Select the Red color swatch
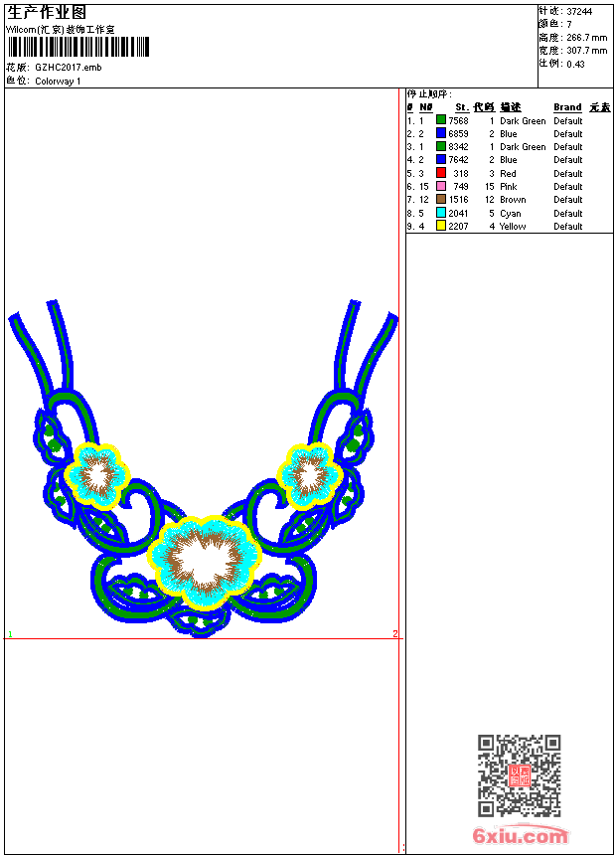This screenshot has height=855, width=616. [x=441, y=173]
